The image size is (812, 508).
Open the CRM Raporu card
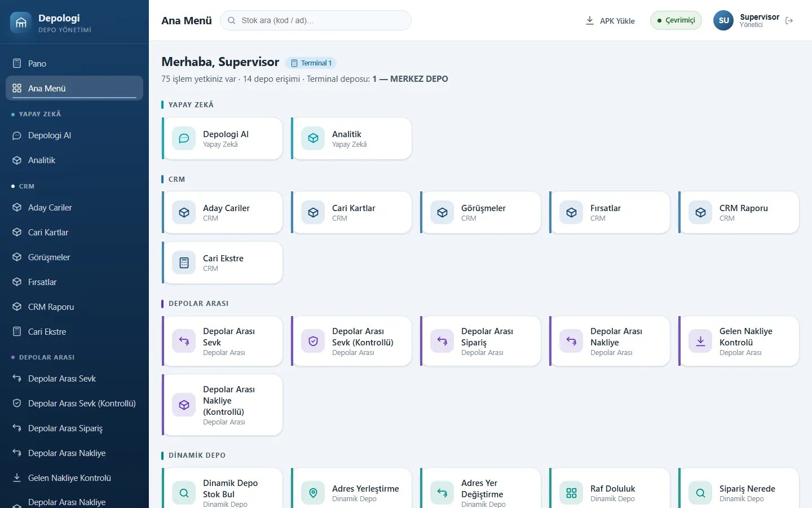pos(739,212)
